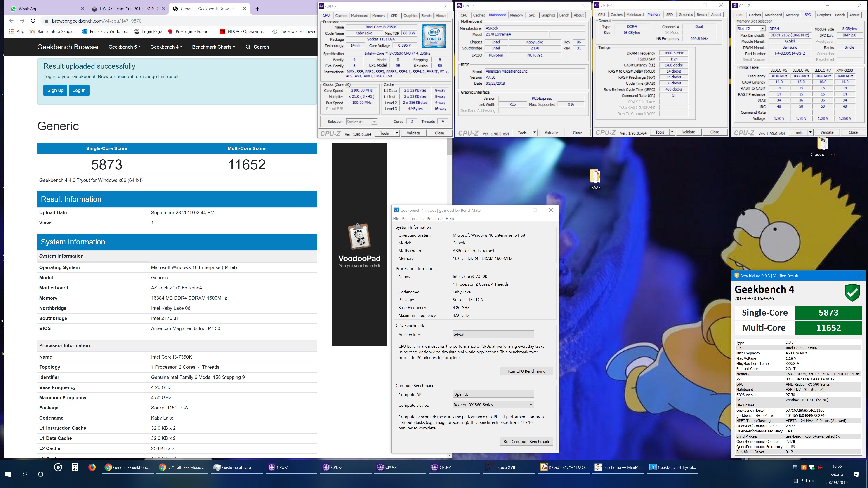The height and width of the screenshot is (488, 868).
Task: Reload the Geekbench Browser page
Action: coord(33,21)
